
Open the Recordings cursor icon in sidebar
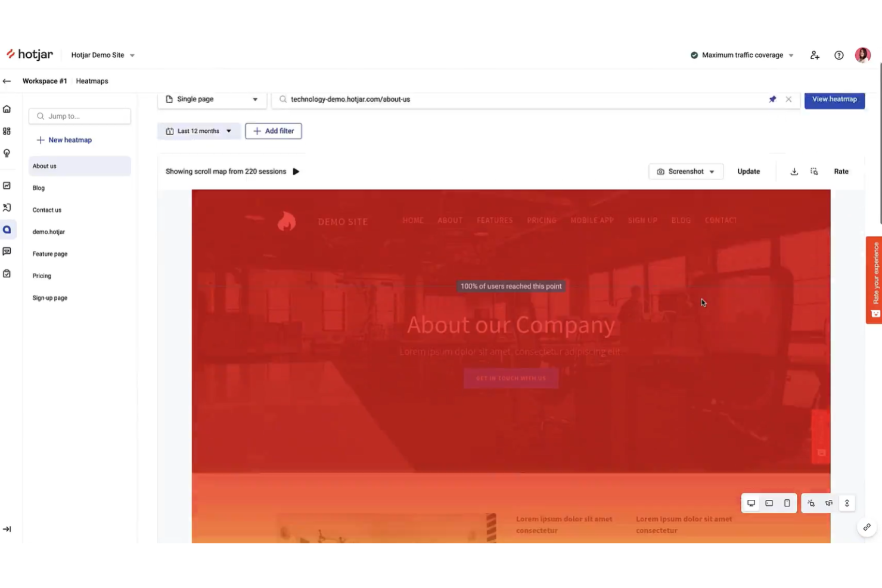[x=7, y=207]
